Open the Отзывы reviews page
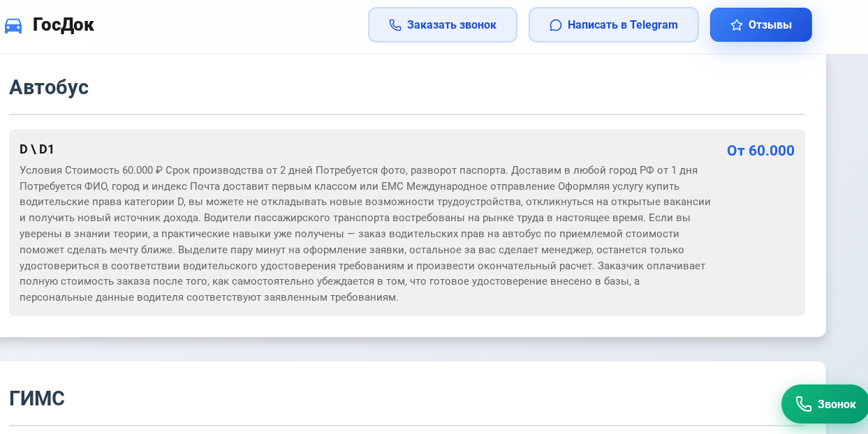Viewport: 868px width, 434px height. point(760,25)
